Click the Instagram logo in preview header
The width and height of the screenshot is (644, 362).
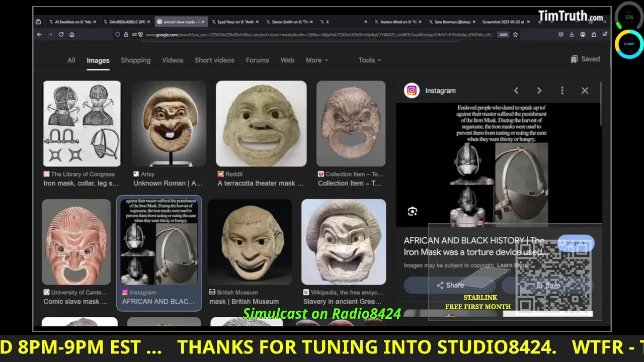pyautogui.click(x=412, y=90)
